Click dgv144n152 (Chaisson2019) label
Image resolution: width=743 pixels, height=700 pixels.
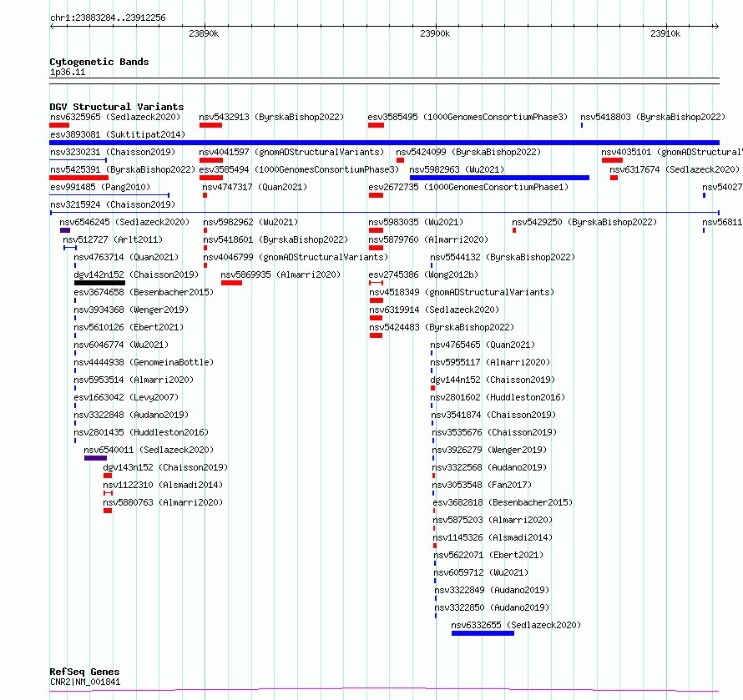[493, 380]
